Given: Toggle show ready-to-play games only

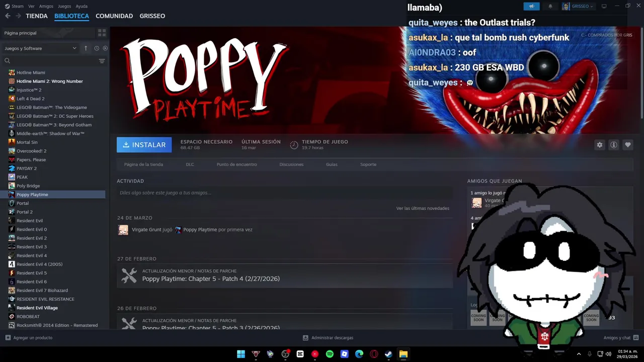Looking at the screenshot, I should pyautogui.click(x=105, y=48).
